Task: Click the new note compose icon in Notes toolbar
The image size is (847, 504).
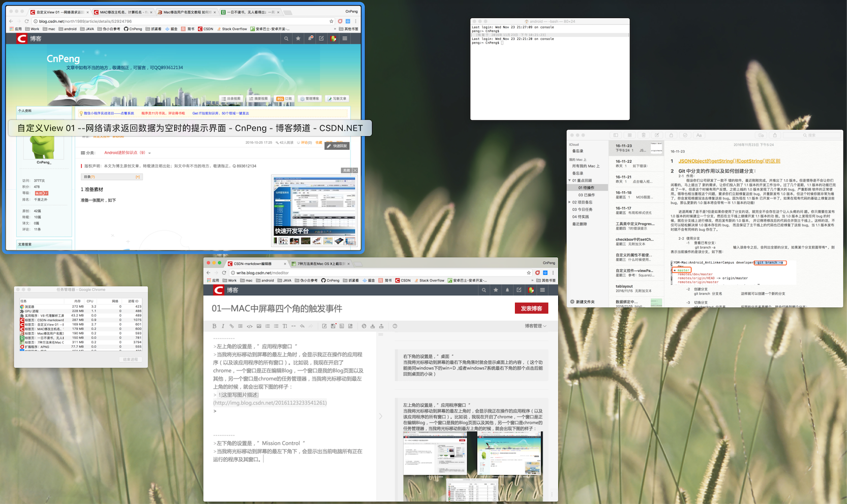Action: 657,135
